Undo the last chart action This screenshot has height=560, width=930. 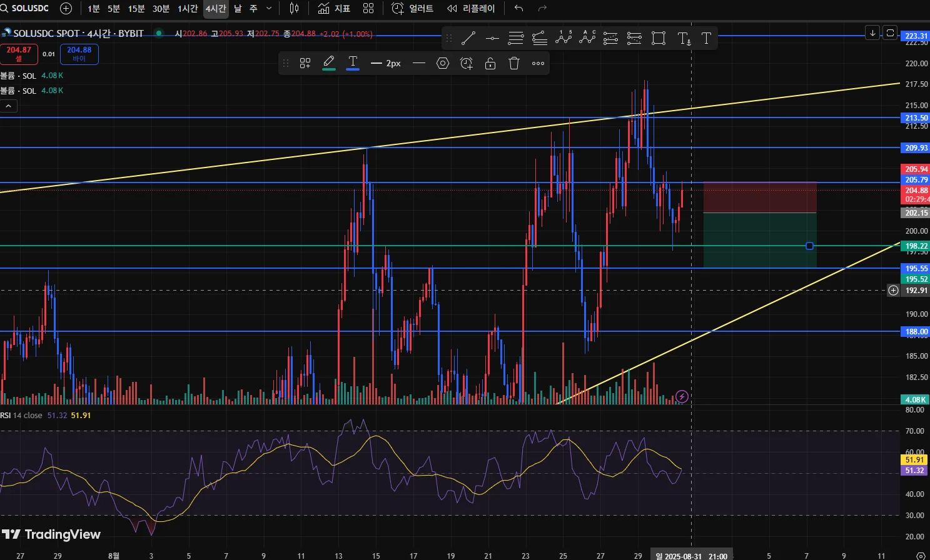[x=518, y=8]
